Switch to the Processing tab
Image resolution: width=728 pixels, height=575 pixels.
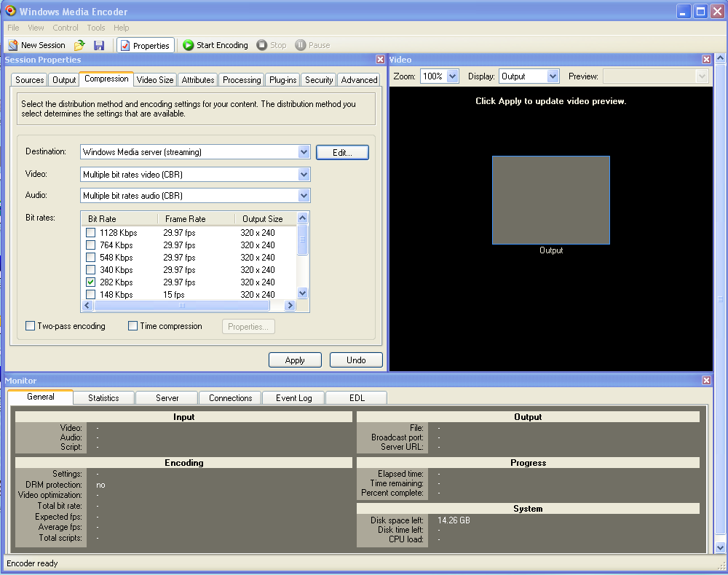pos(242,80)
